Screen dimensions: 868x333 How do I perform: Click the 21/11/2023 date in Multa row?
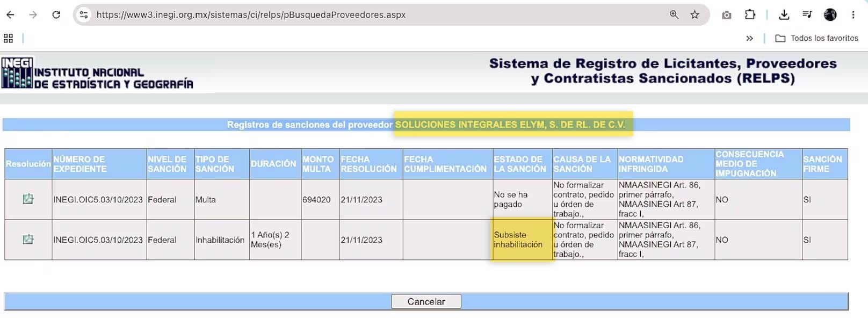361,199
